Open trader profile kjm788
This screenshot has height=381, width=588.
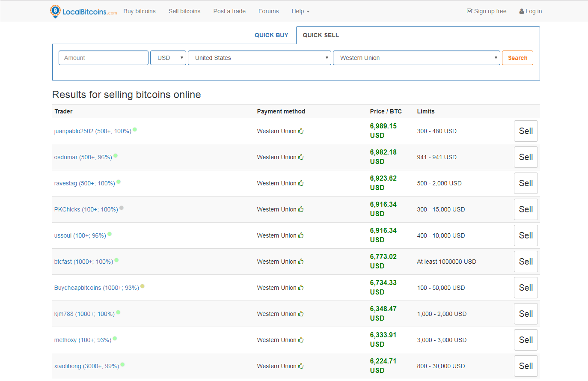[x=84, y=314]
